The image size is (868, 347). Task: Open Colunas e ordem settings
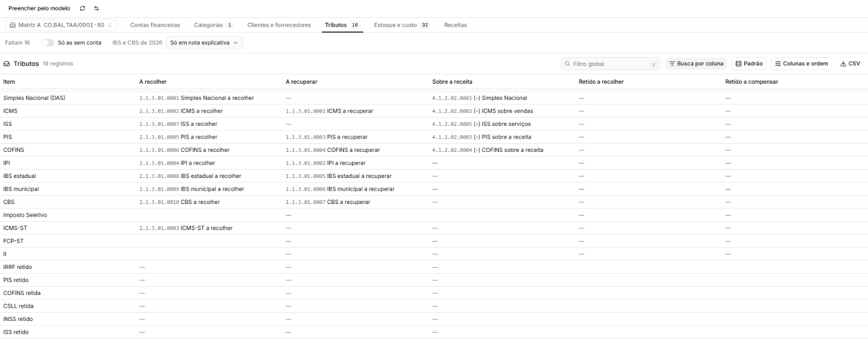pos(801,64)
